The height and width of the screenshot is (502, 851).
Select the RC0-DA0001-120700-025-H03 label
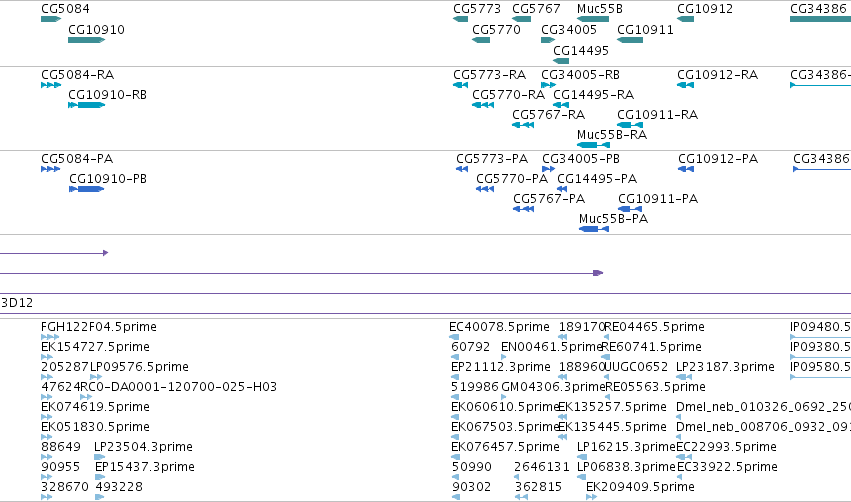coord(179,387)
